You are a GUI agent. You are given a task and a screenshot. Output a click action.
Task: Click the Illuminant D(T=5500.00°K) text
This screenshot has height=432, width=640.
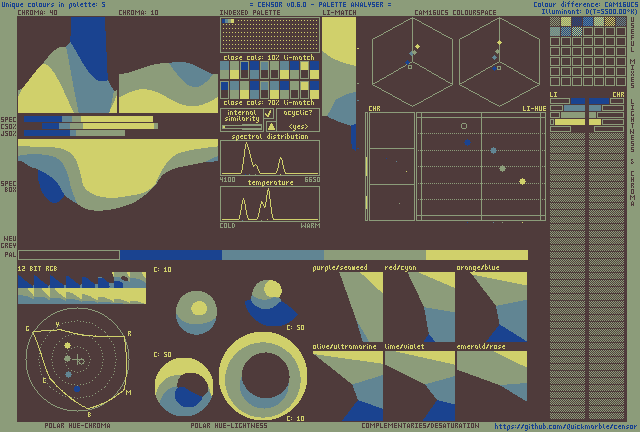pyautogui.click(x=589, y=11)
